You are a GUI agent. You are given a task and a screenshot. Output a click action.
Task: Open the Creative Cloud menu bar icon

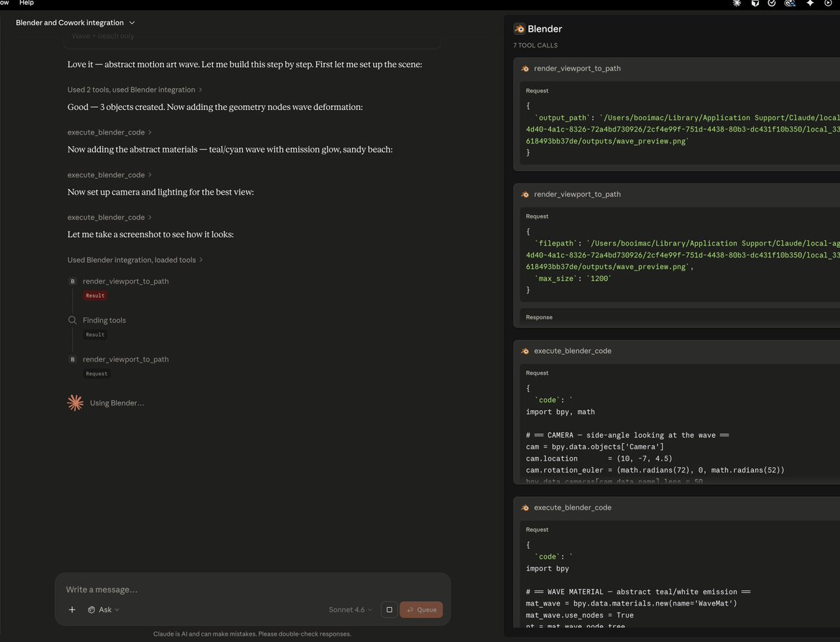790,4
